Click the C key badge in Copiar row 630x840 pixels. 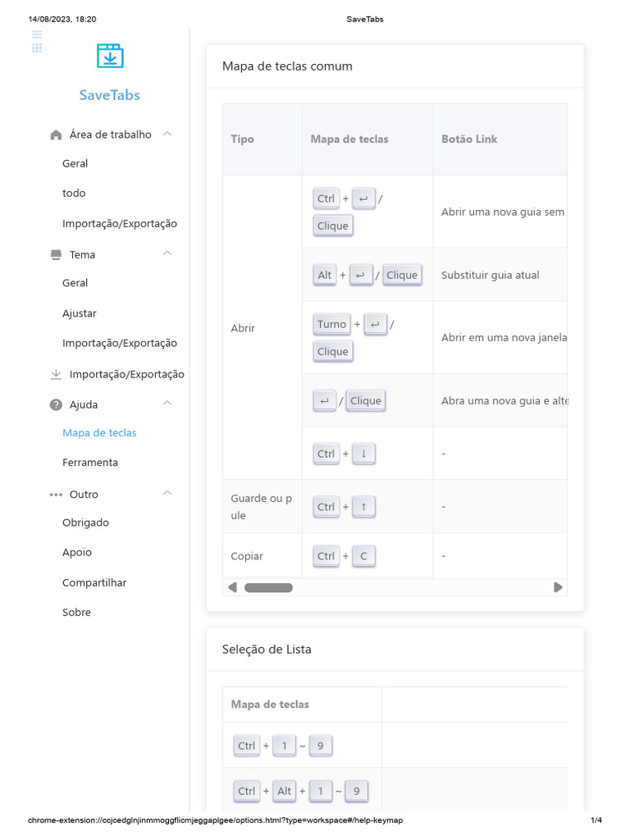pyautogui.click(x=363, y=556)
